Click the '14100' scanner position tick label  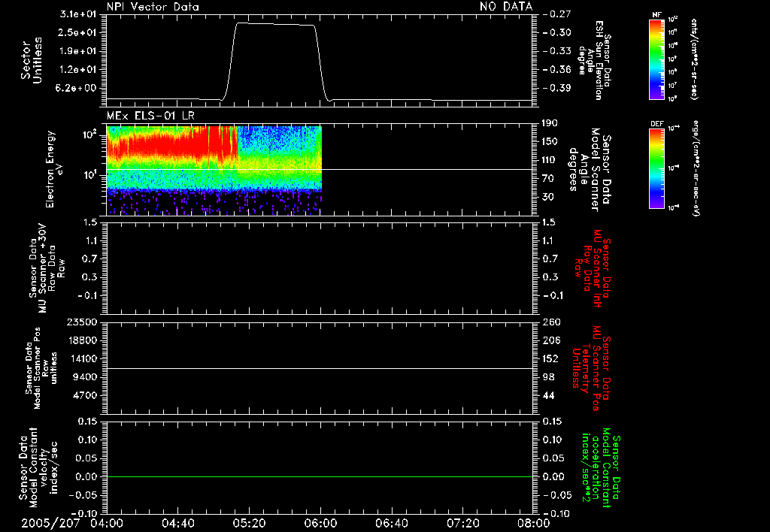(x=82, y=358)
